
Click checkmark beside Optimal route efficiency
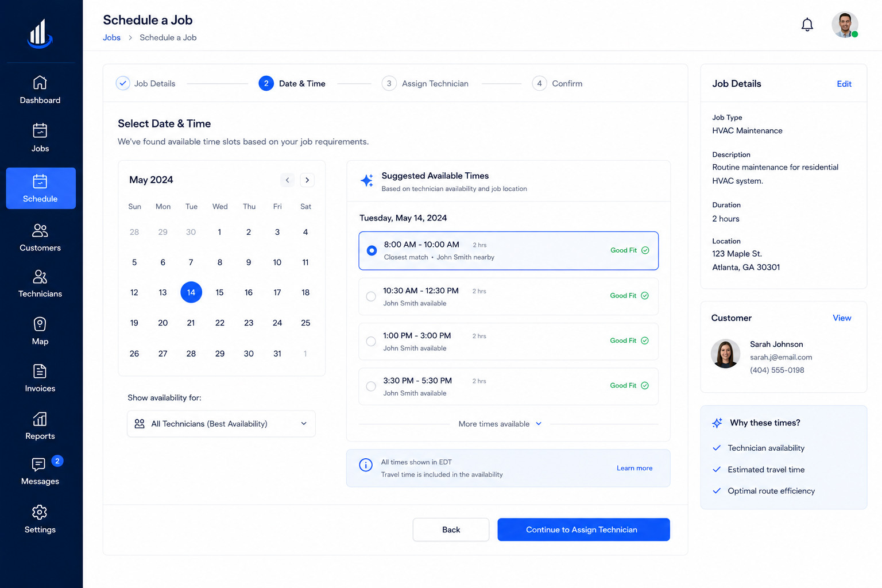pos(717,491)
